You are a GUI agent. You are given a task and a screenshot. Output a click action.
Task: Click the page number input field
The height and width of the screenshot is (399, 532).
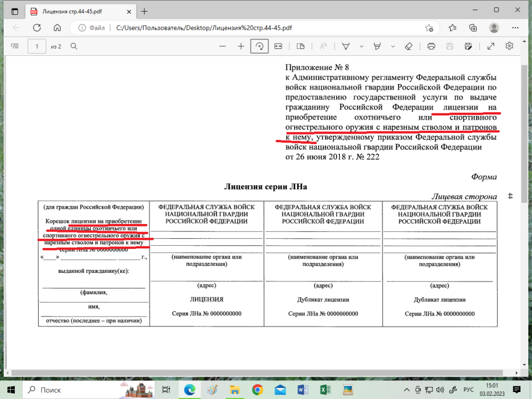pos(37,46)
